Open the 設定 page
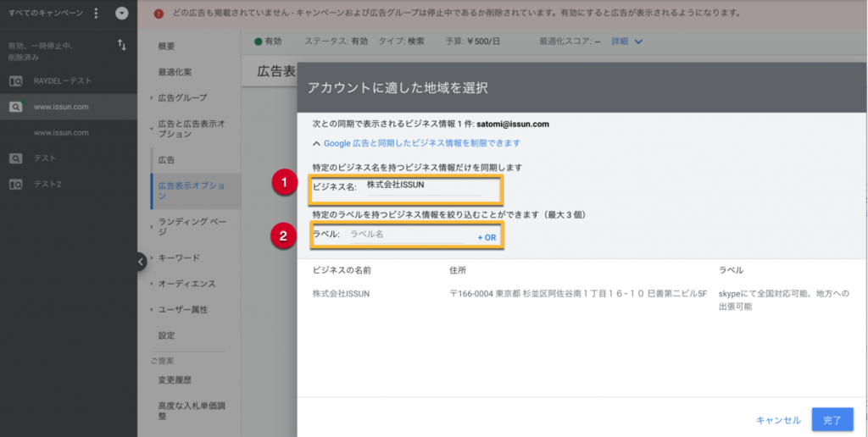This screenshot has height=437, width=868. [166, 335]
